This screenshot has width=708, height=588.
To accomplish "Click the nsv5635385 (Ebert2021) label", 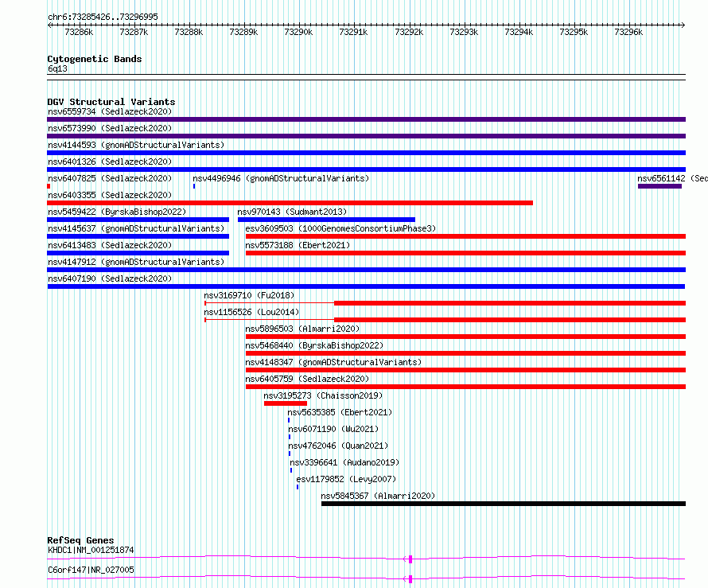I will coord(340,412).
